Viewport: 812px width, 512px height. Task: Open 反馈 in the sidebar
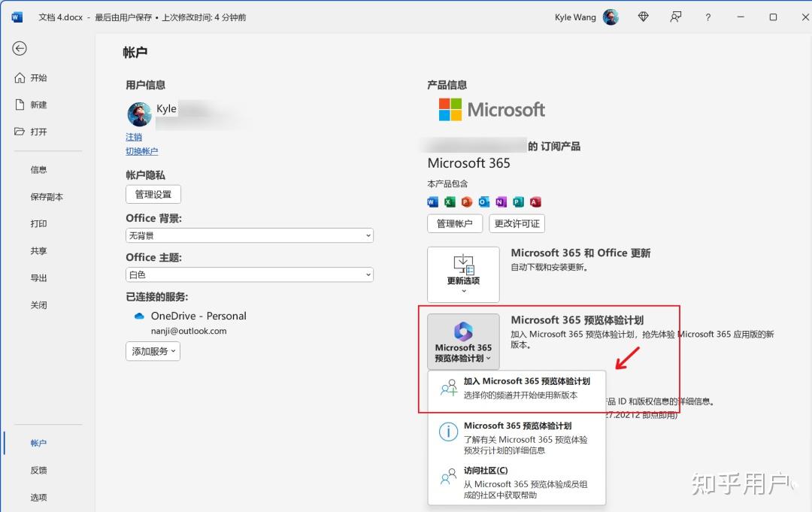tap(38, 470)
